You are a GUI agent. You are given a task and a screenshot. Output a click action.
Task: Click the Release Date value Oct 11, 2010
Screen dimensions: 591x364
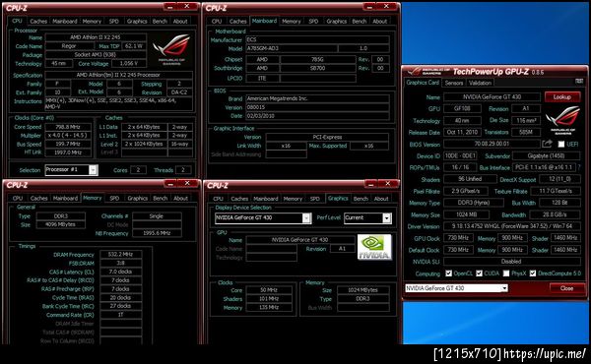pos(462,132)
